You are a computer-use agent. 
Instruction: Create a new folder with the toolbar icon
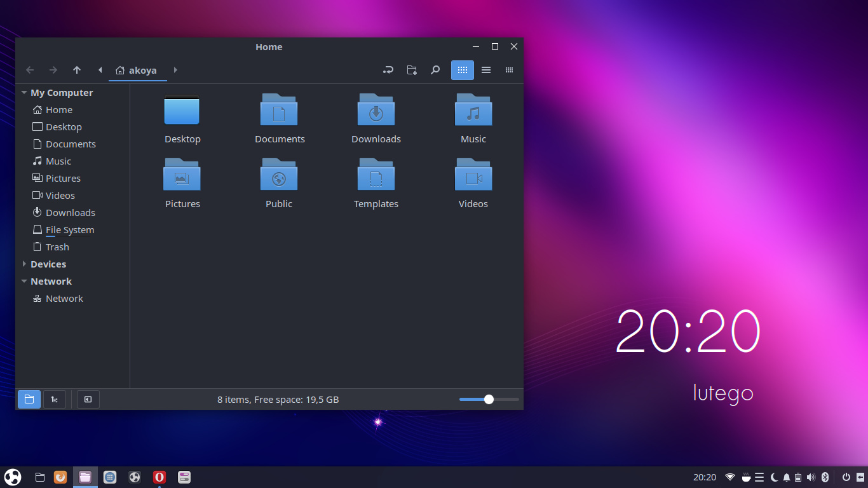tap(411, 70)
